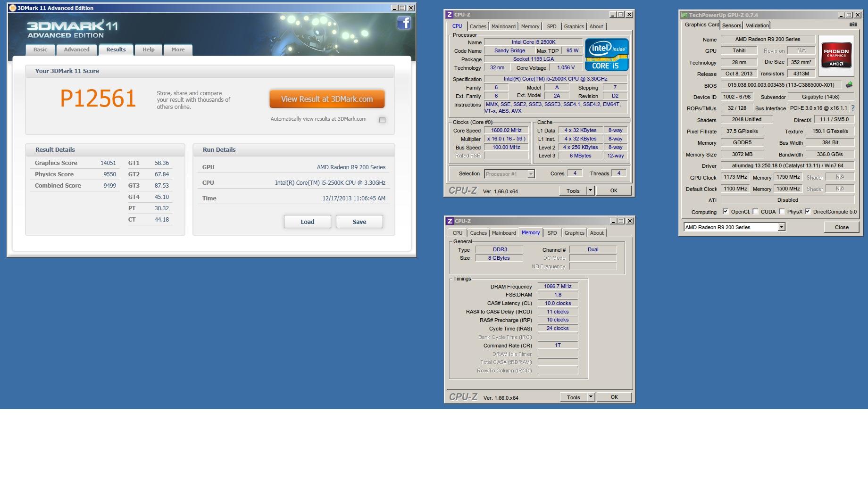The width and height of the screenshot is (868, 495).
Task: Click the Multiplier value x 16.0 ( 16 - 59 )
Action: (x=506, y=139)
